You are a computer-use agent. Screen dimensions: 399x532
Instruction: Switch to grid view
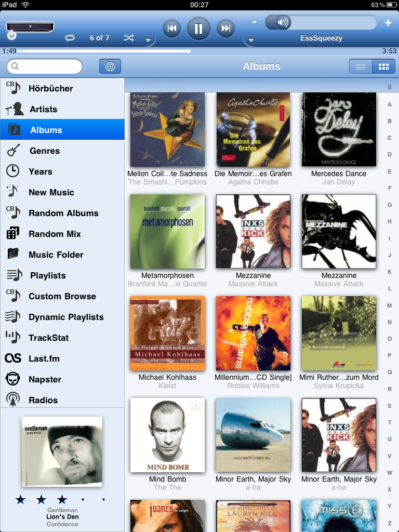[384, 66]
